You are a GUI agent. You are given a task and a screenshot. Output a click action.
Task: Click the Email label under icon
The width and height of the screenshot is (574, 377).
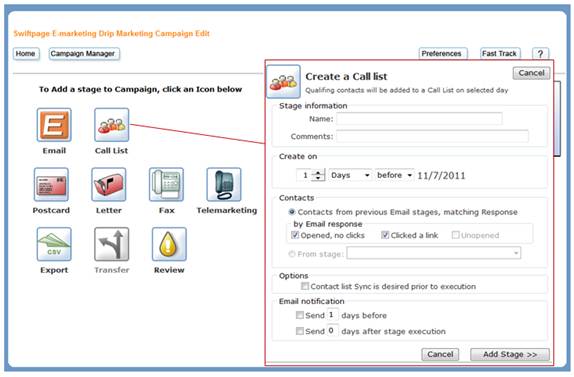coord(54,151)
